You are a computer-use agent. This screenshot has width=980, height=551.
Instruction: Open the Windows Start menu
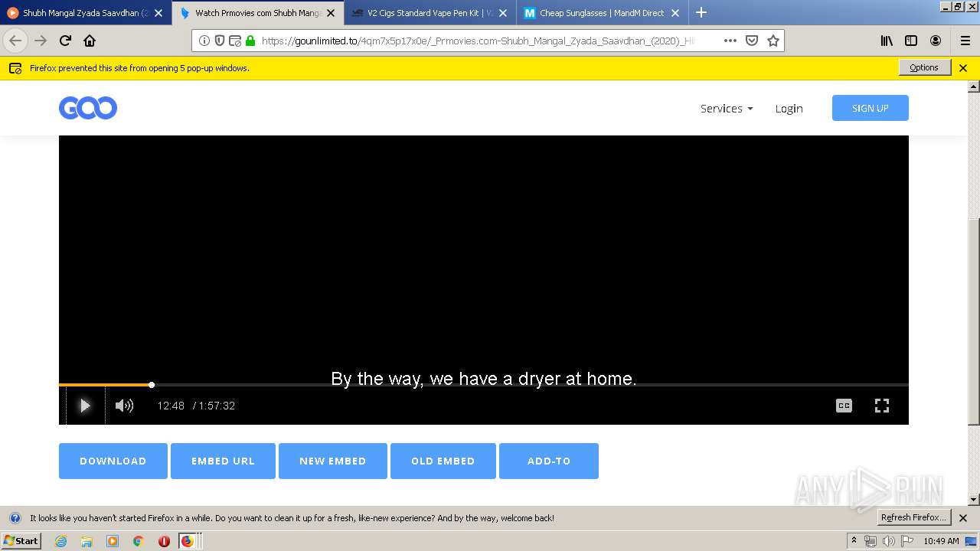click(x=21, y=541)
